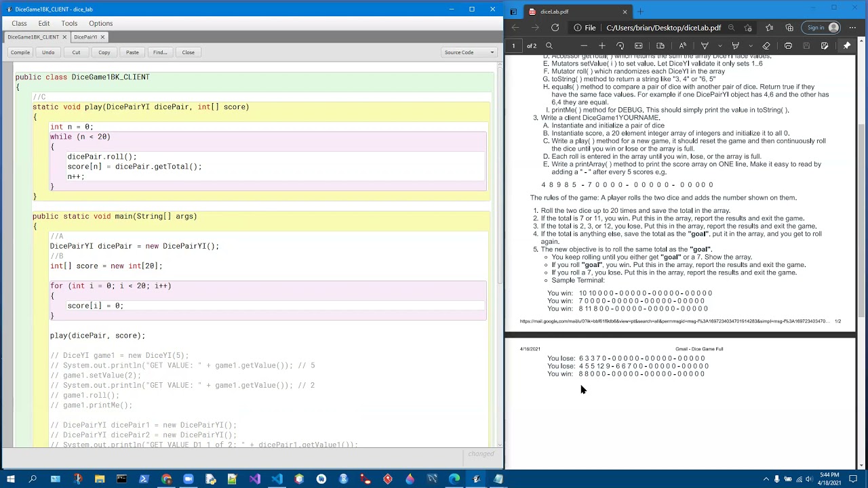Print the diceLab PDF
Viewport: 868px width, 488px height.
click(788, 45)
